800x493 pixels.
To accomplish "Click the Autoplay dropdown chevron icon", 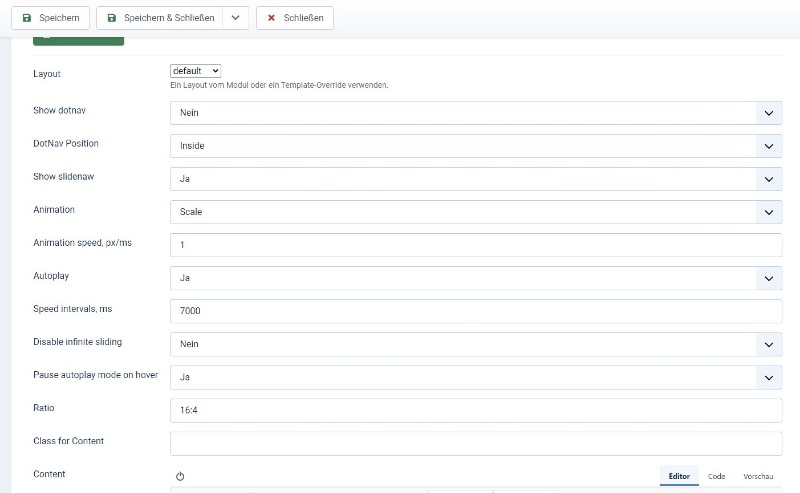I will tap(768, 279).
